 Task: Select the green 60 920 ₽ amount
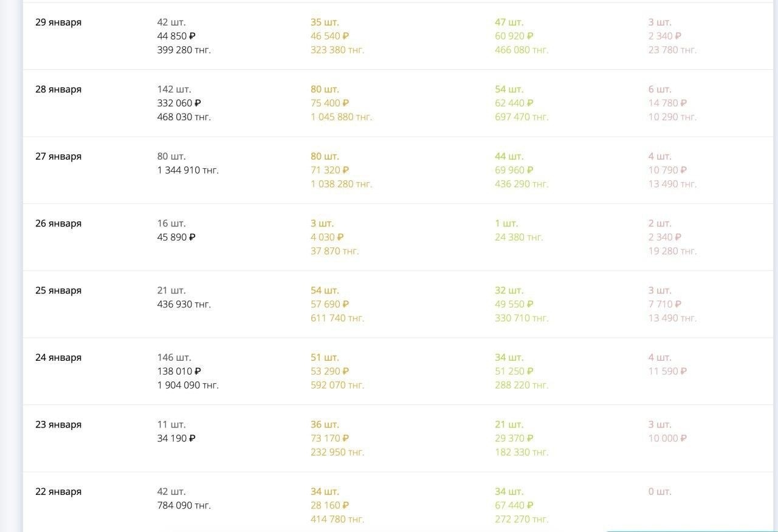tap(514, 36)
